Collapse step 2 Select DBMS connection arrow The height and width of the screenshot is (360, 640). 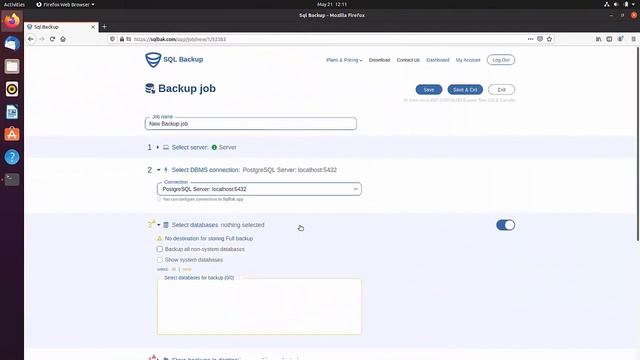point(158,170)
